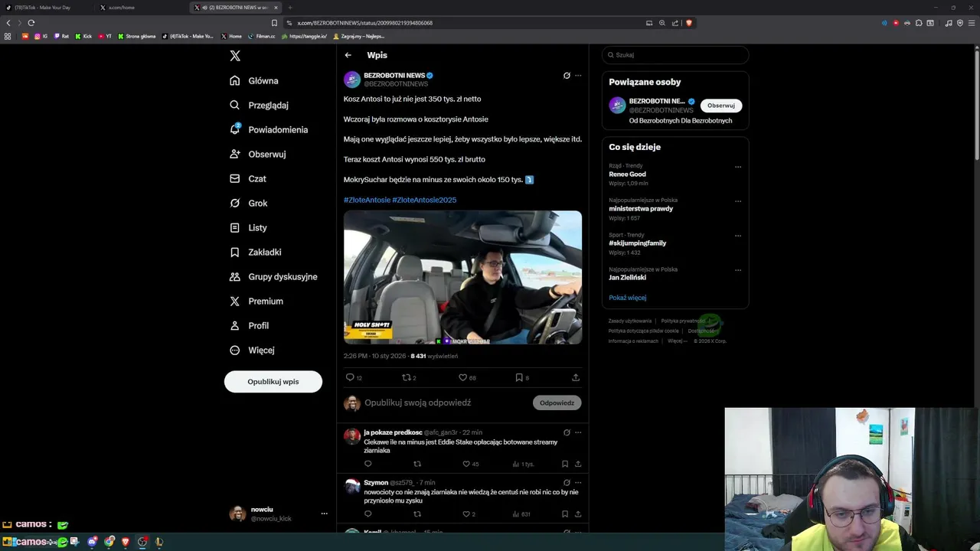Open Grupy dyskusyjne communities
The height and width of the screenshot is (551, 980).
[x=273, y=276]
